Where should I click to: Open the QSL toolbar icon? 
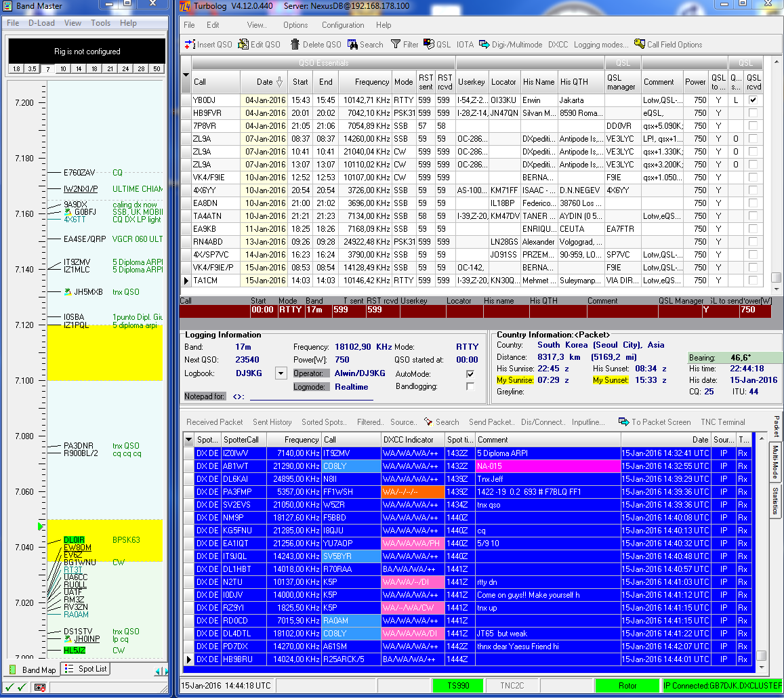pos(428,44)
